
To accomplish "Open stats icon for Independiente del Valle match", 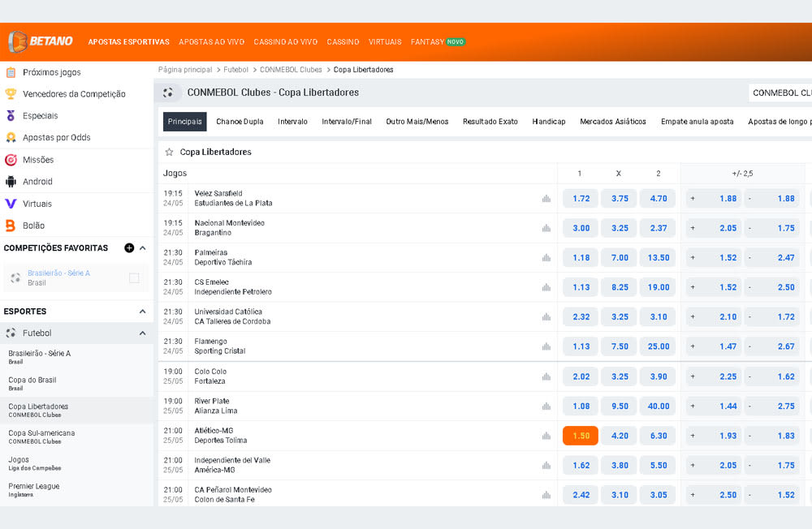I will pos(546,466).
